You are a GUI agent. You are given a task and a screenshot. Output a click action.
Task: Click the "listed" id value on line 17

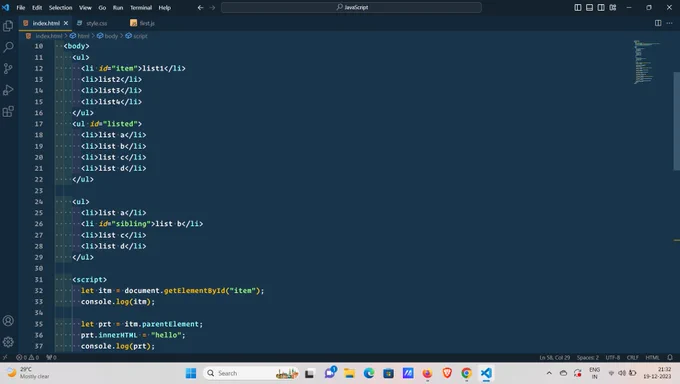(x=120, y=124)
